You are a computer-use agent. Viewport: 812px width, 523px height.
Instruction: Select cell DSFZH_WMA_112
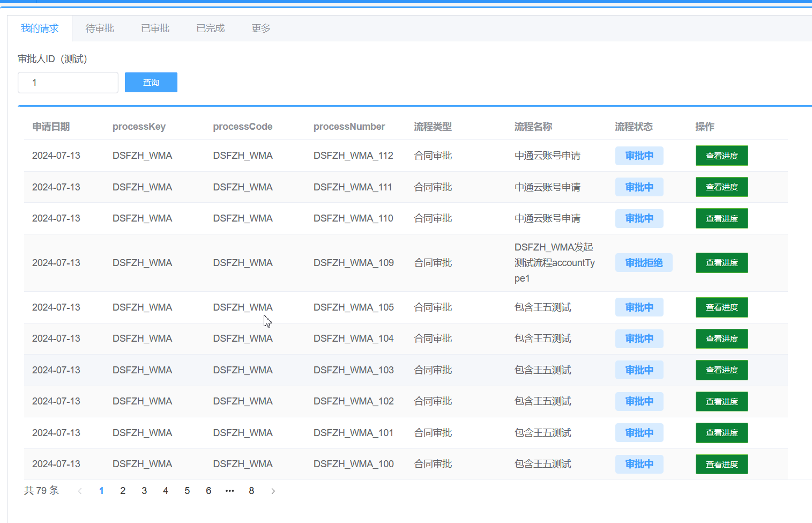tap(353, 156)
